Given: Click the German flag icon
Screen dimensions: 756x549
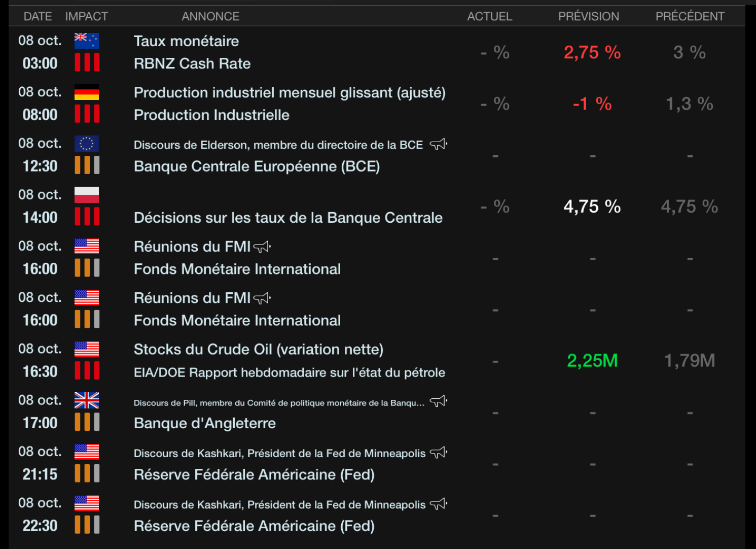Looking at the screenshot, I should (86, 92).
